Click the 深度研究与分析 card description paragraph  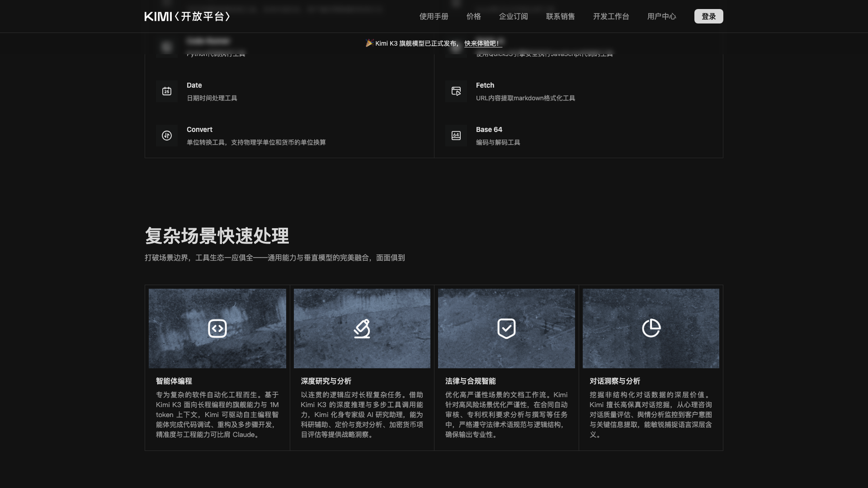(362, 415)
